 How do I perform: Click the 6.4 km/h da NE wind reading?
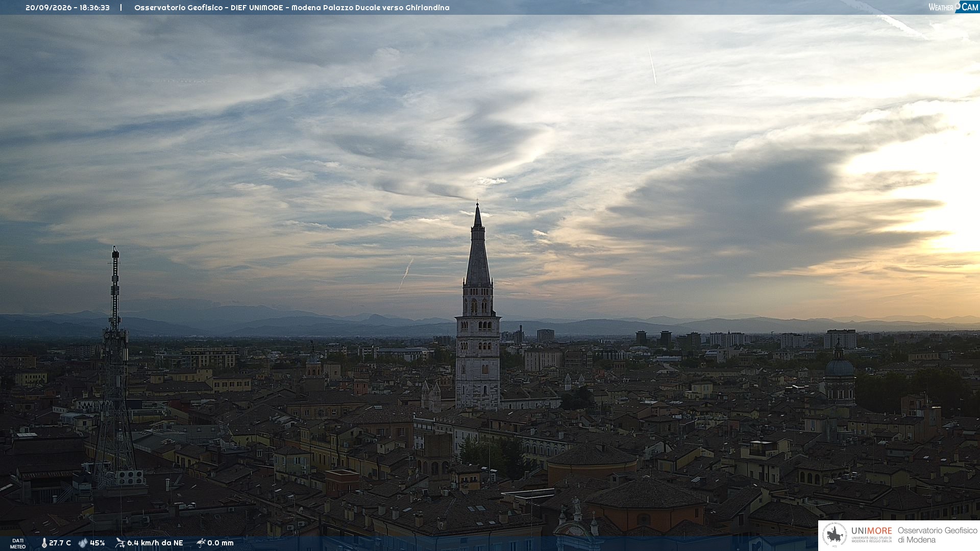pos(155,543)
